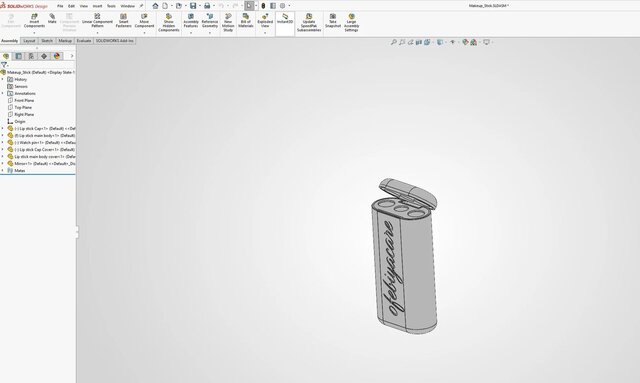
Task: Select Right Plane in the tree
Action: point(24,114)
